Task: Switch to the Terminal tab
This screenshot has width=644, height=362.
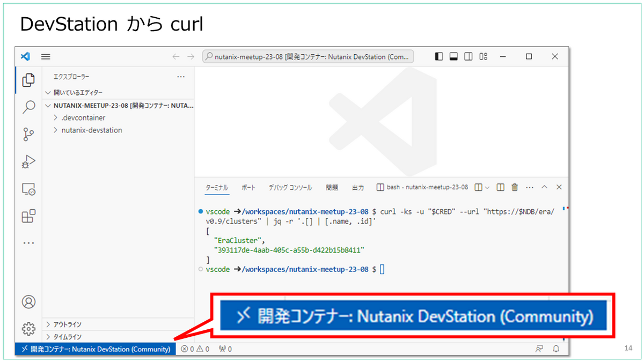Action: (x=217, y=188)
